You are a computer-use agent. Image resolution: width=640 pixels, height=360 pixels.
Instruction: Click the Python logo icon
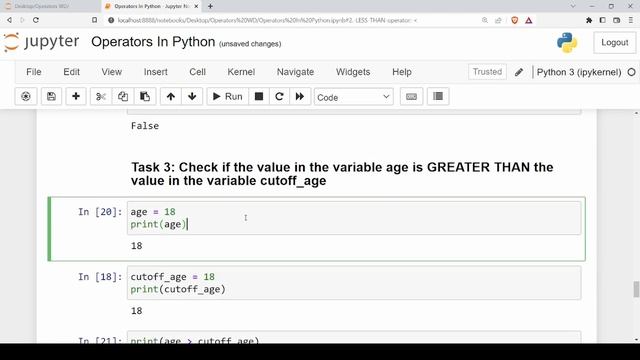[x=567, y=42]
